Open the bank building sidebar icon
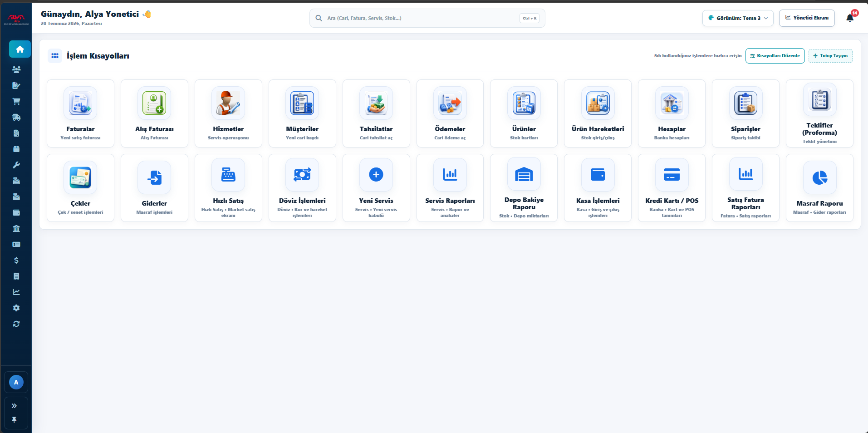 click(x=16, y=228)
